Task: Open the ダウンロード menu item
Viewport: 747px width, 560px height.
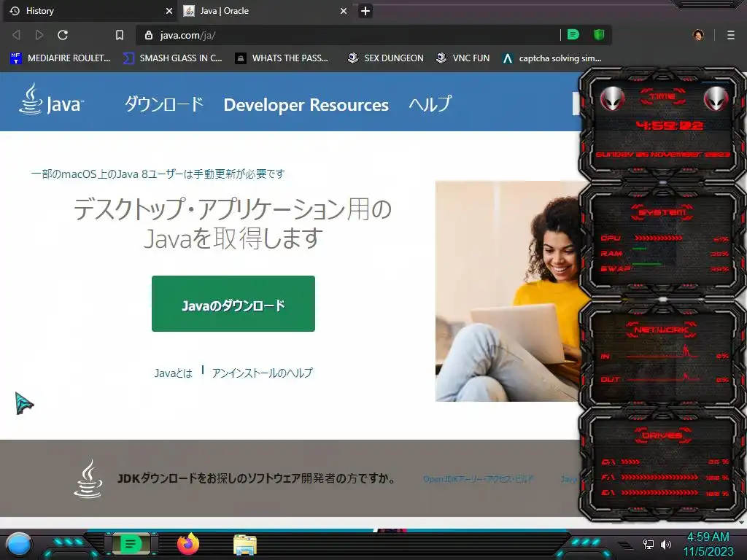Action: (164, 104)
